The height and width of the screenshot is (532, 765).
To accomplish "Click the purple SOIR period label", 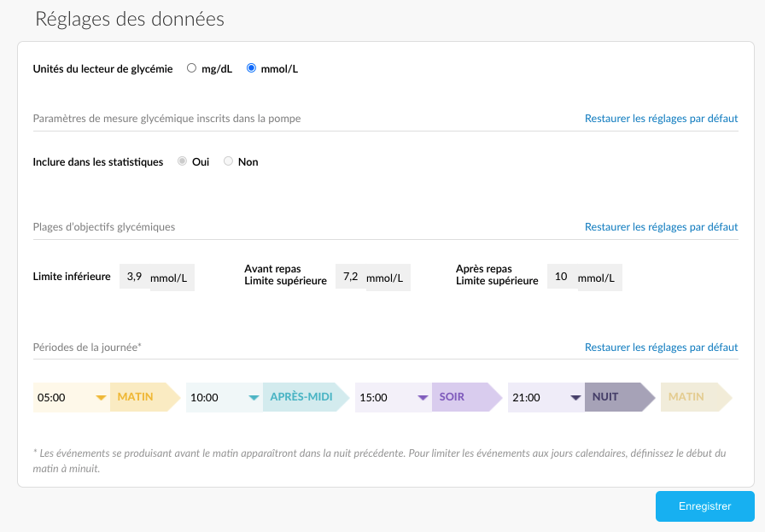I will pyautogui.click(x=467, y=397).
